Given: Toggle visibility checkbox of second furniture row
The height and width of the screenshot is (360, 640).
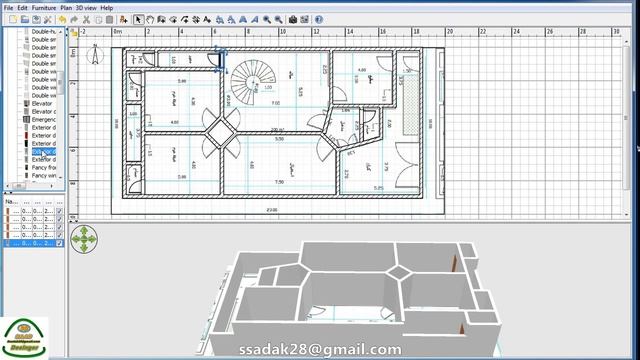Looking at the screenshot, I should [x=60, y=219].
